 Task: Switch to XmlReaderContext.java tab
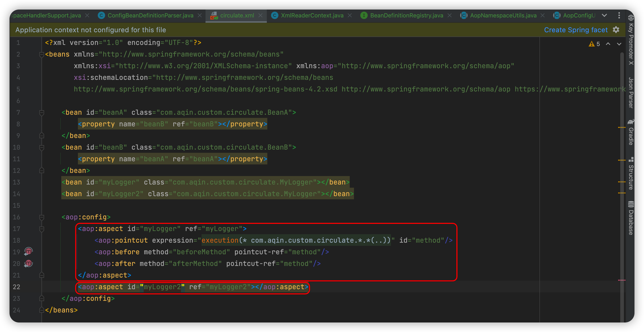(312, 15)
